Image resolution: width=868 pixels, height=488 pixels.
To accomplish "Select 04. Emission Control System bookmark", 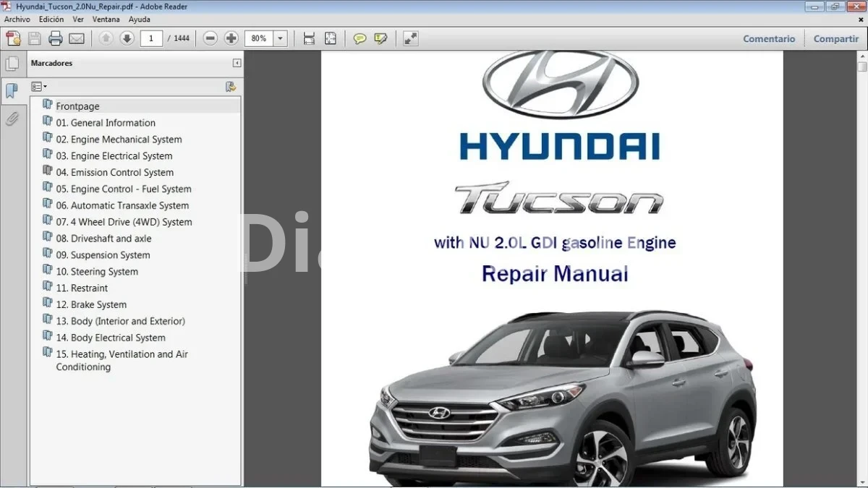I will pyautogui.click(x=115, y=173).
